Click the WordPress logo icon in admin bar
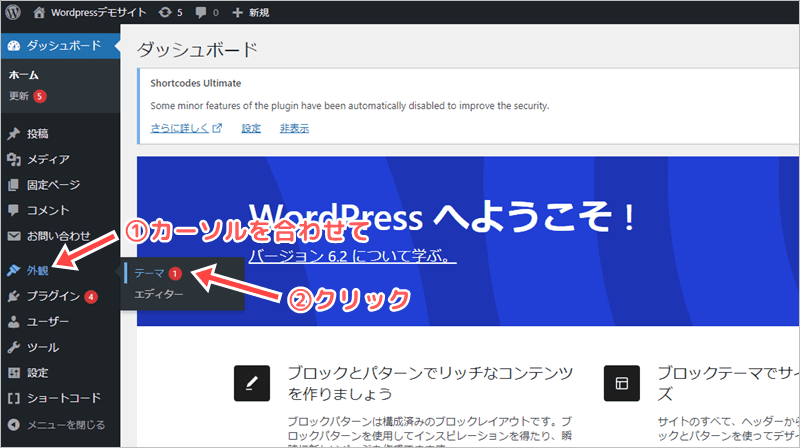800x448 pixels. click(17, 13)
